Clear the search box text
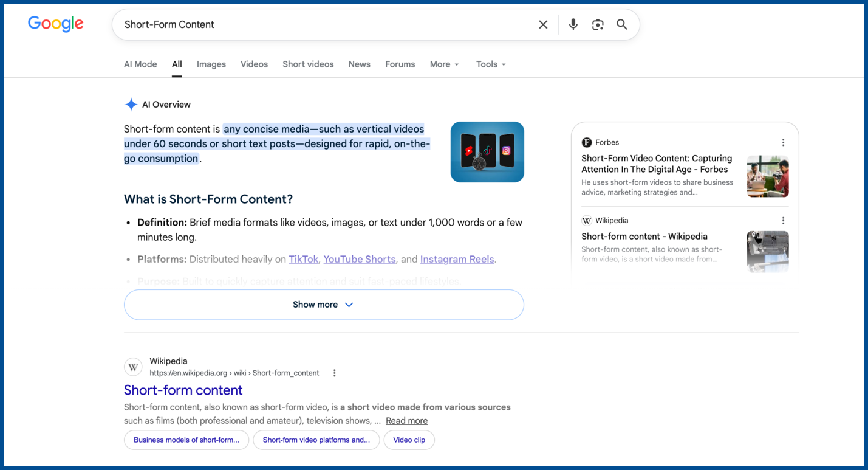The image size is (868, 470). click(x=543, y=24)
